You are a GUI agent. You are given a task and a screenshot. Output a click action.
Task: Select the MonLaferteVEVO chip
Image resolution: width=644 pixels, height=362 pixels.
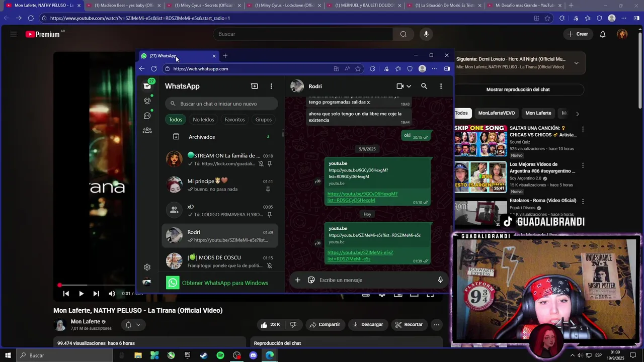(x=497, y=113)
